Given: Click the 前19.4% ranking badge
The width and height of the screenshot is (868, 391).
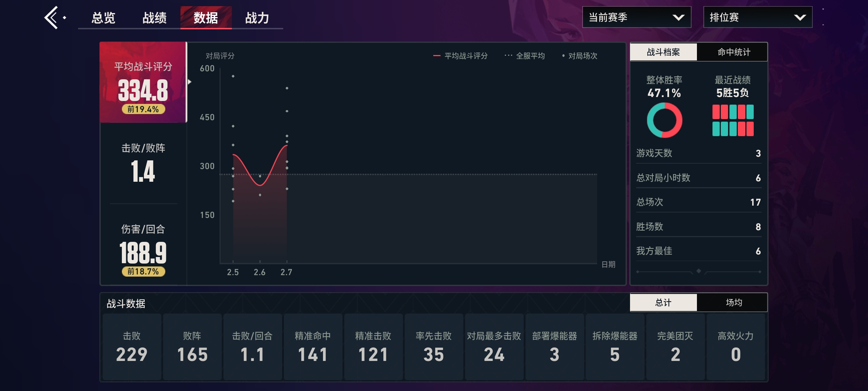Looking at the screenshot, I should pos(143,109).
